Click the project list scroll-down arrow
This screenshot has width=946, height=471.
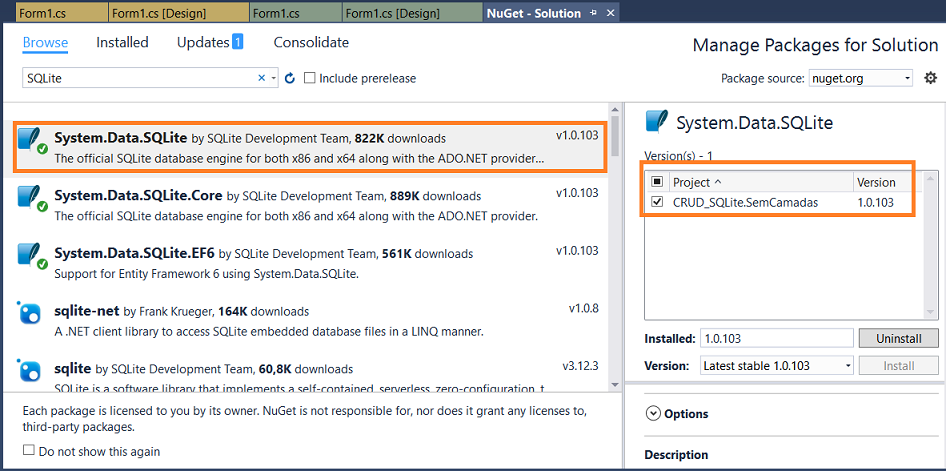coord(932,312)
